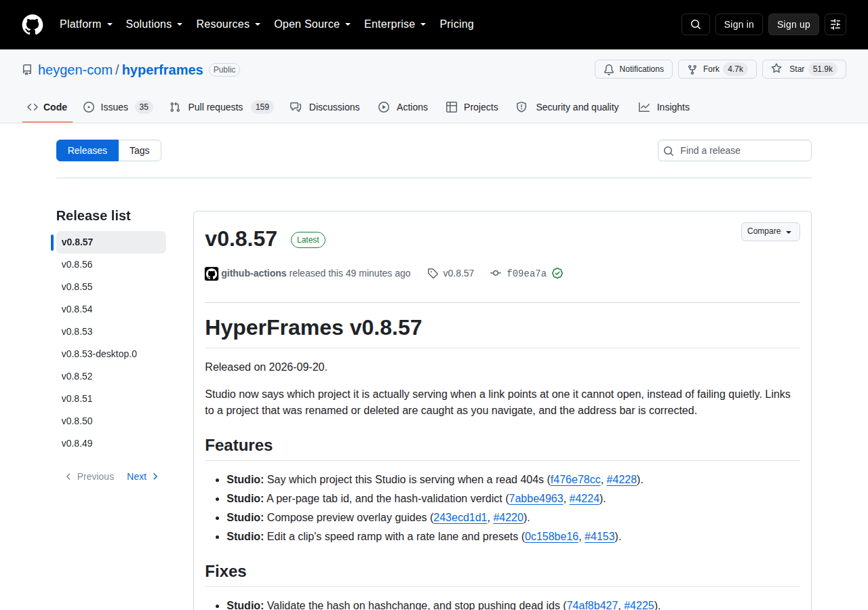Expand the Enterprise menu
The height and width of the screenshot is (610, 868).
(x=395, y=24)
